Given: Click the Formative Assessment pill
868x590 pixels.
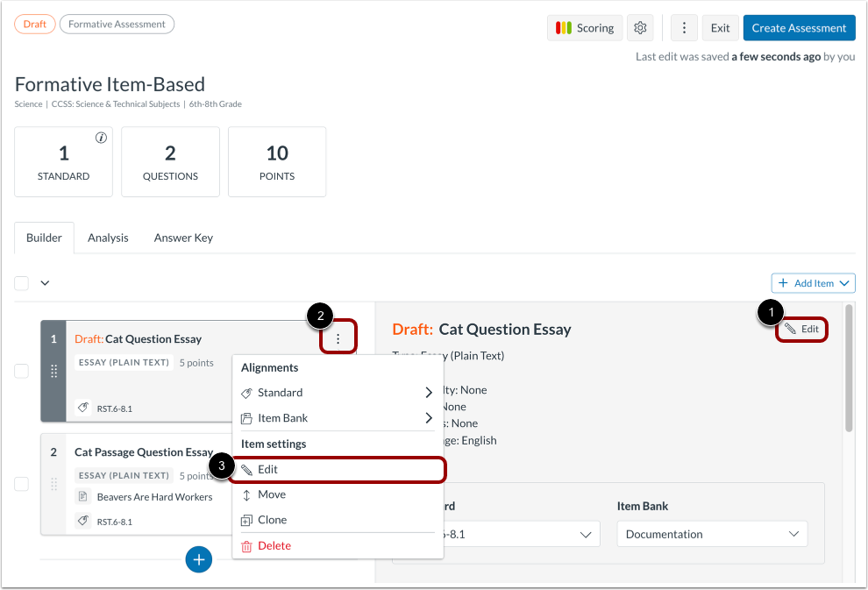Looking at the screenshot, I should pyautogui.click(x=117, y=24).
